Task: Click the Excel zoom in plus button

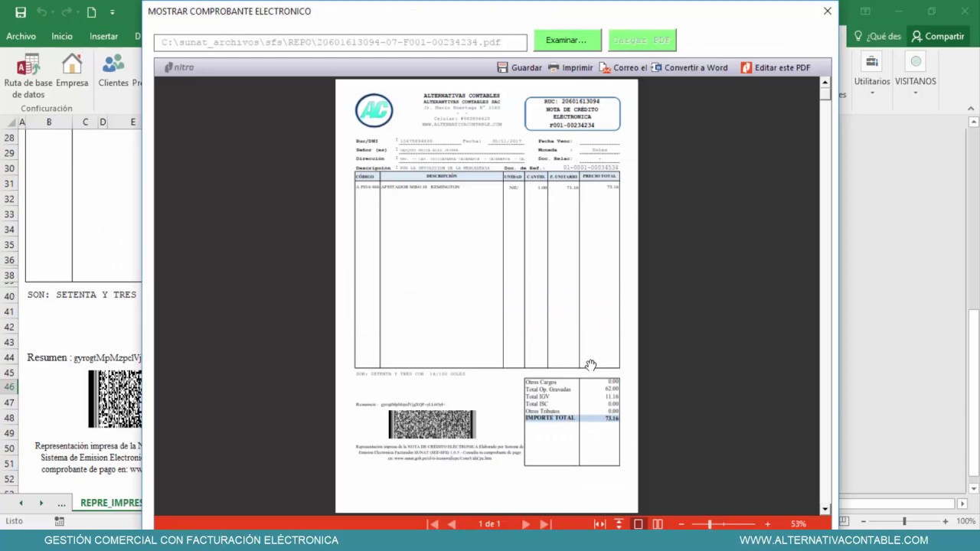Action: 946,521
